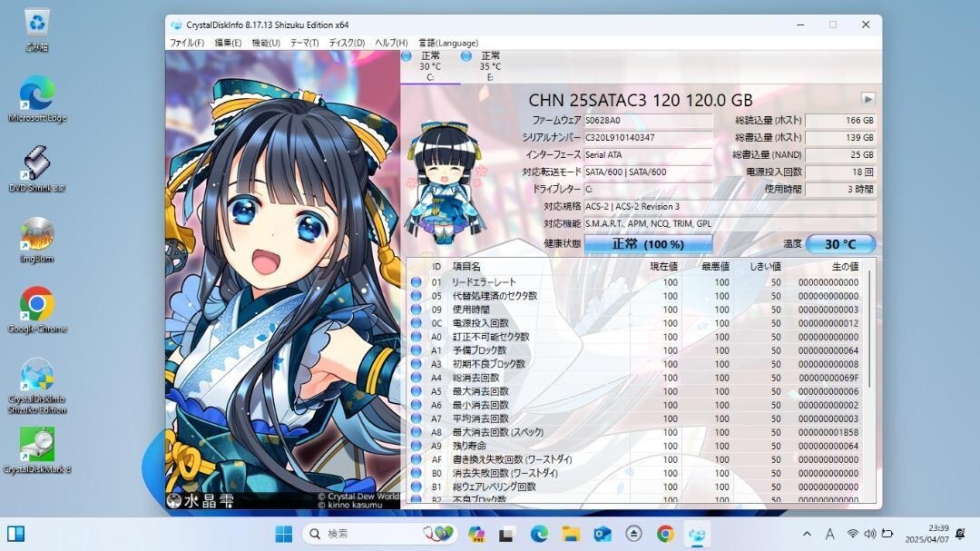Select the C: drive tab at 30 °C
The height and width of the screenshot is (551, 980).
pos(430,66)
